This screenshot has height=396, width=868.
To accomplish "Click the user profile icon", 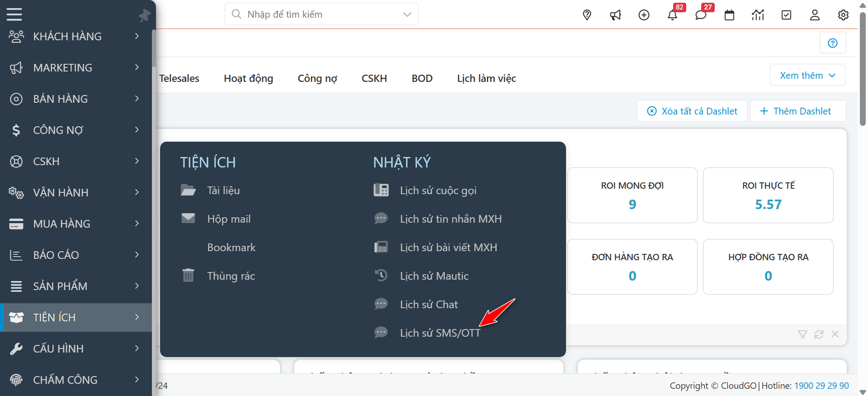I will click(815, 15).
